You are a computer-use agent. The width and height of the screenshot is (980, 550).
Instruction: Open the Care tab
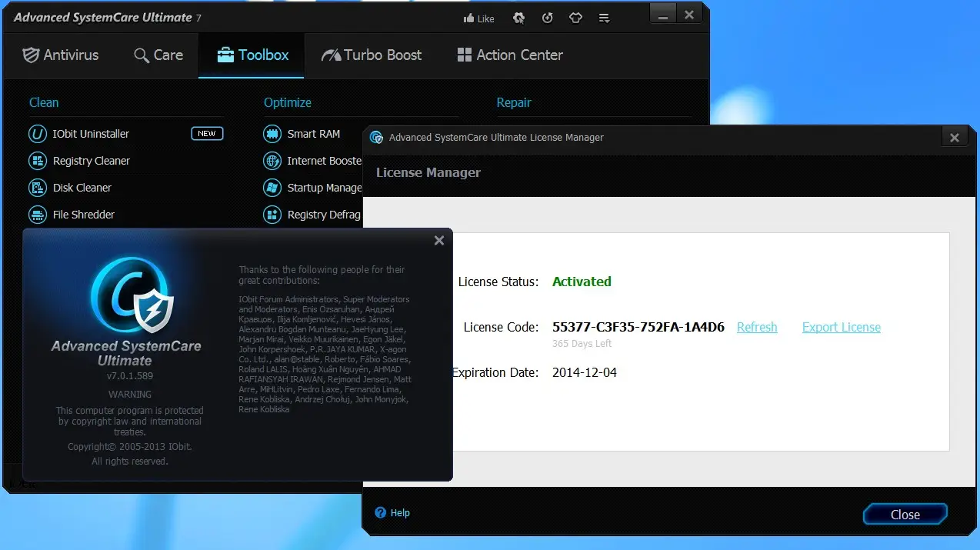pos(158,55)
